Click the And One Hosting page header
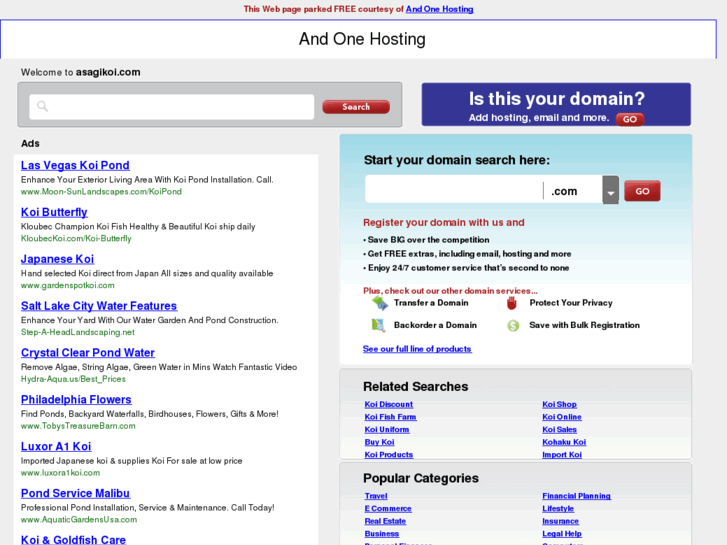 click(362, 39)
